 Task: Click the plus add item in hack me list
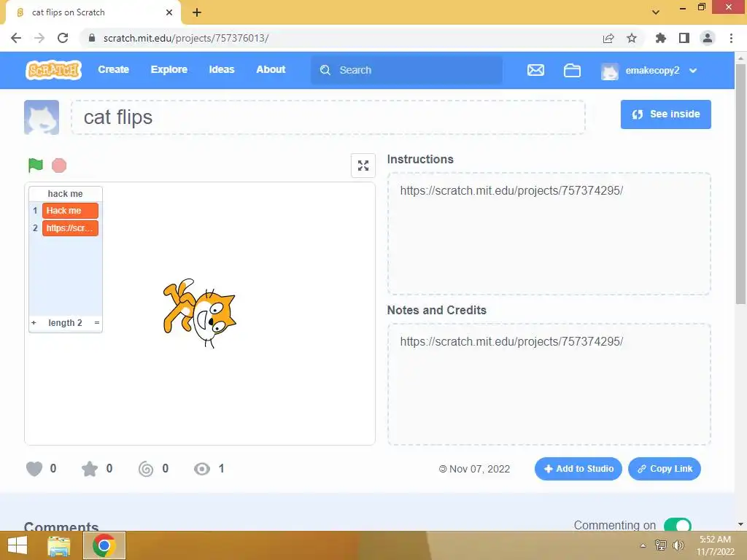pyautogui.click(x=34, y=323)
